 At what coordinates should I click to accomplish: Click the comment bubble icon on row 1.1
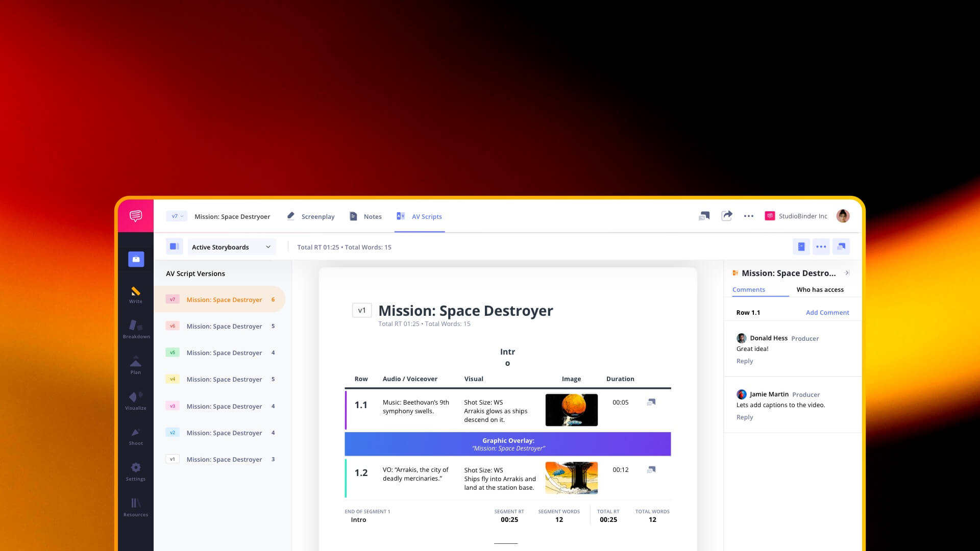tap(651, 402)
